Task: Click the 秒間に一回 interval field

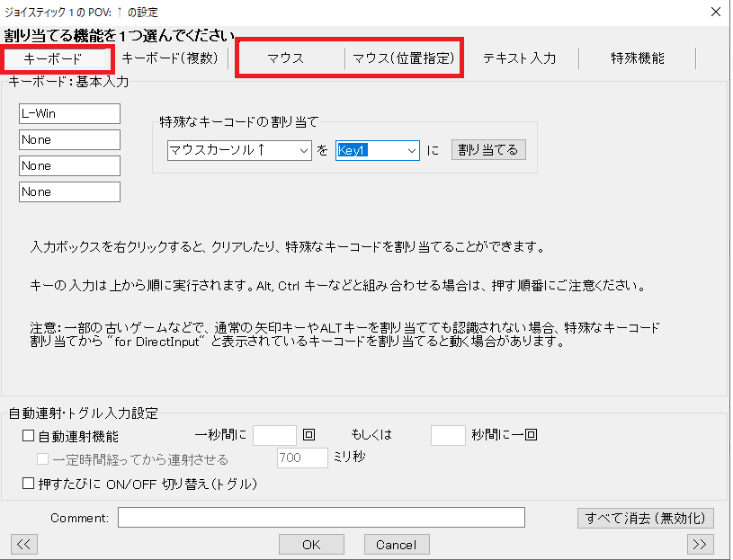Action: coord(448,435)
